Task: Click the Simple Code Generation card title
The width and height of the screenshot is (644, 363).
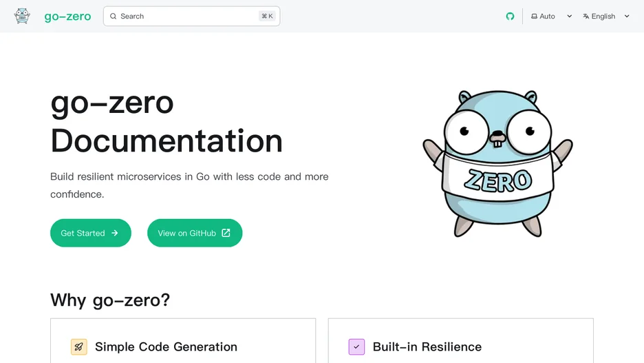Action: pyautogui.click(x=166, y=346)
